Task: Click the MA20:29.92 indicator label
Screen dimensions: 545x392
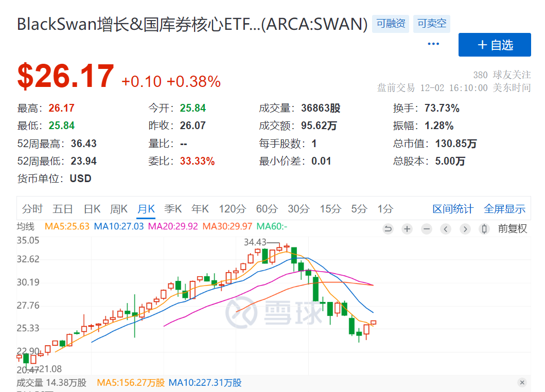Action: (173, 226)
